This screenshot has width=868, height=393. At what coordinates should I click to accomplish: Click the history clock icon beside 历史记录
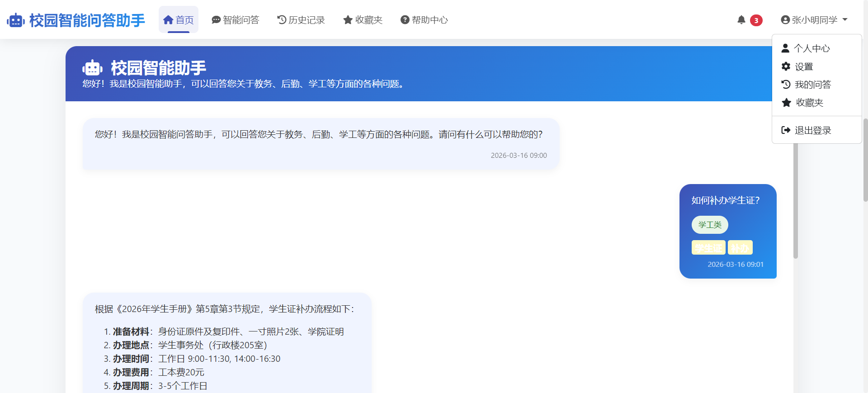282,20
